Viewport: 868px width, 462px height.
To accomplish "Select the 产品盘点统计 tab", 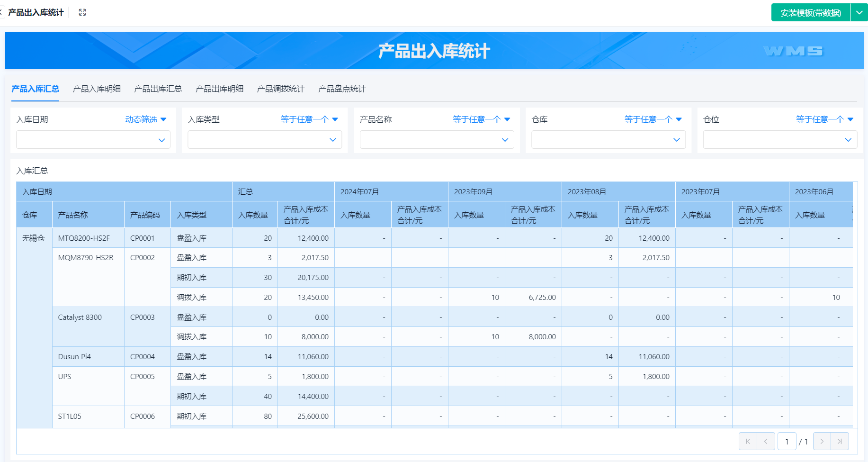I will click(342, 89).
